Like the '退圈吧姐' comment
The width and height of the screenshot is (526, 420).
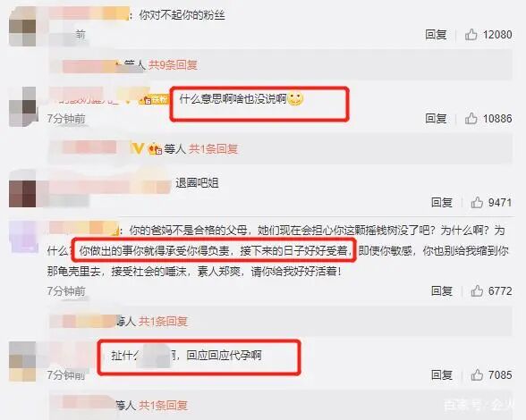coord(477,202)
